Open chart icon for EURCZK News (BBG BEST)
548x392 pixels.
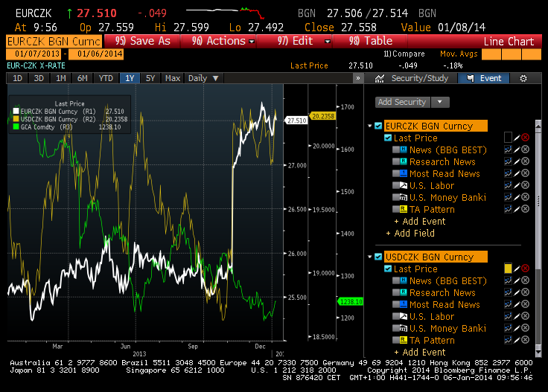(x=508, y=150)
